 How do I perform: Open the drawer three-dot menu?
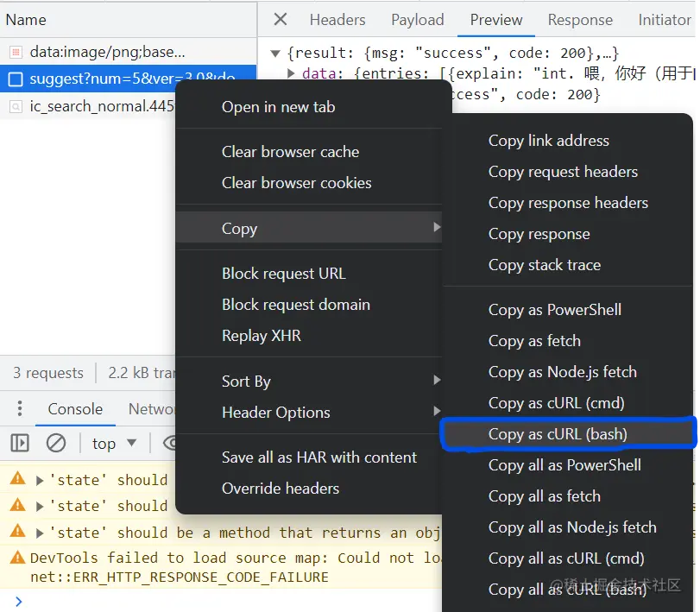[19, 408]
